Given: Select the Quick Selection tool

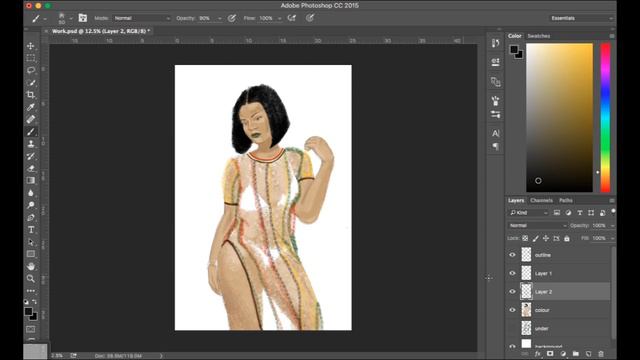Looking at the screenshot, I should pyautogui.click(x=31, y=82).
